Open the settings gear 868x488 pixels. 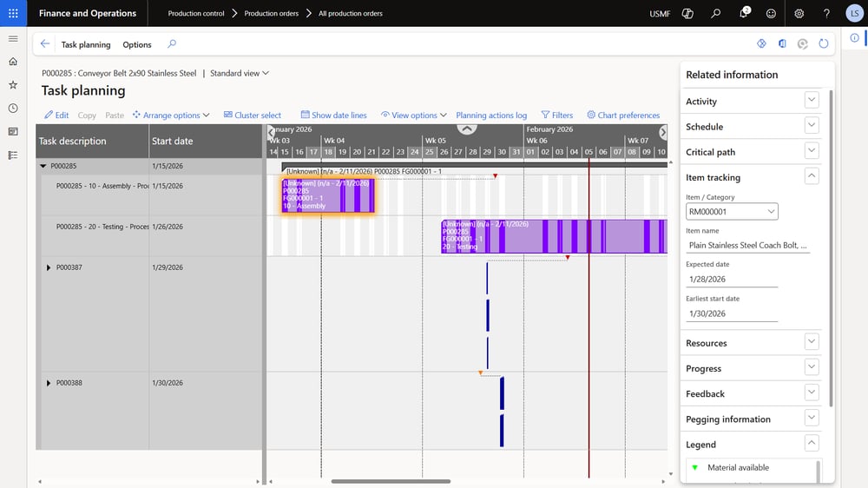click(799, 13)
